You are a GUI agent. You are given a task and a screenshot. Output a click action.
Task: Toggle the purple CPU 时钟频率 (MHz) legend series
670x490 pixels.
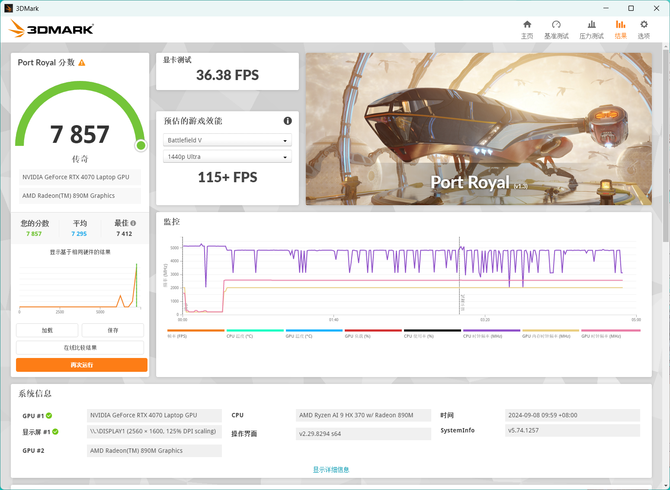(x=491, y=333)
